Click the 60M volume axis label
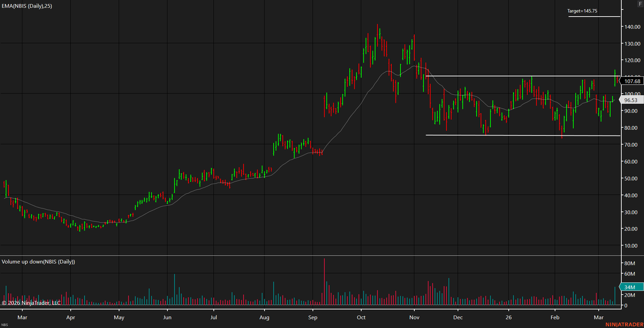The width and height of the screenshot is (644, 328). coord(630,274)
